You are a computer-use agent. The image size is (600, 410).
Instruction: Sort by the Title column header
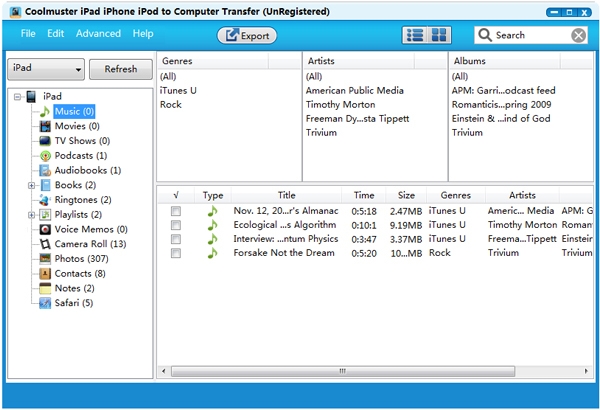(x=287, y=195)
